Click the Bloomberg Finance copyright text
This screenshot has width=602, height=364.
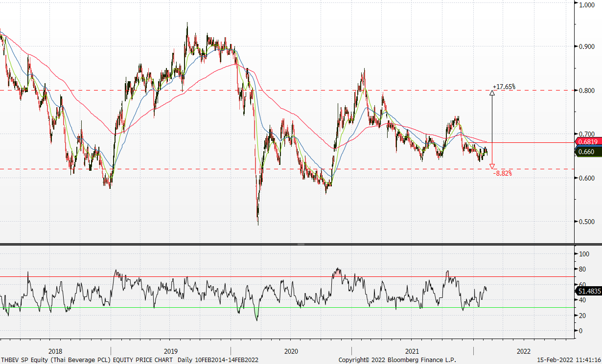(397, 360)
